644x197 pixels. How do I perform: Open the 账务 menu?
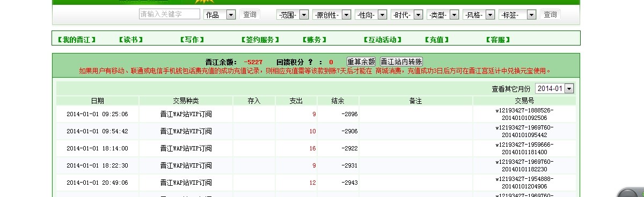[314, 40]
